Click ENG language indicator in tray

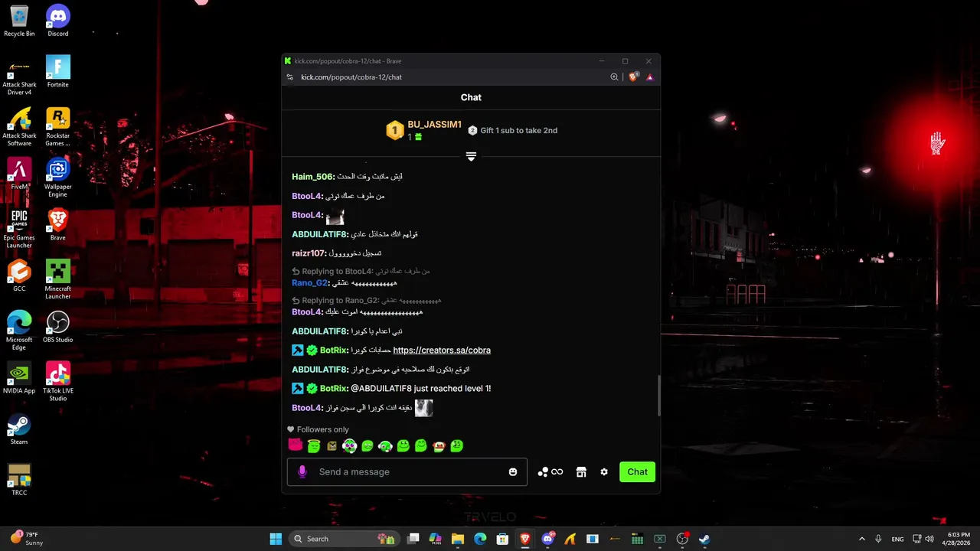tap(897, 539)
